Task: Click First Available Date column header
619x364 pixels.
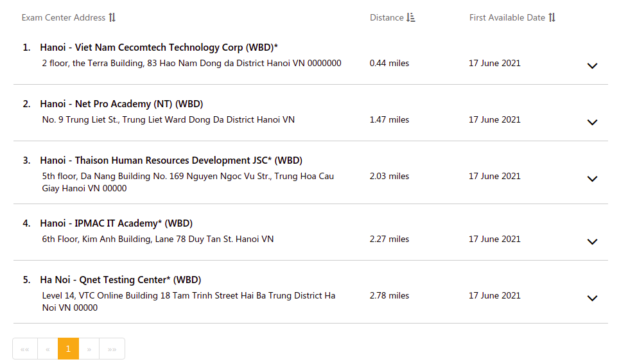Action: [507, 18]
